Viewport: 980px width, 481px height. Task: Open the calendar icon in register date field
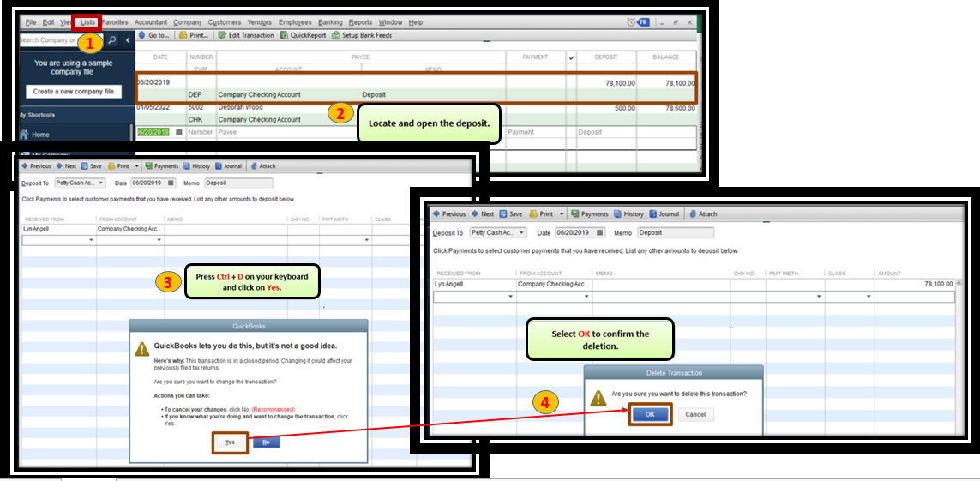(x=178, y=132)
